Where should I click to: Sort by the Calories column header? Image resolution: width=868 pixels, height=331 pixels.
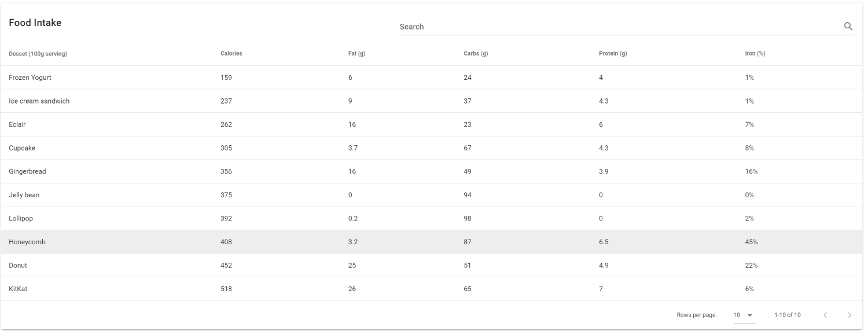tap(231, 54)
